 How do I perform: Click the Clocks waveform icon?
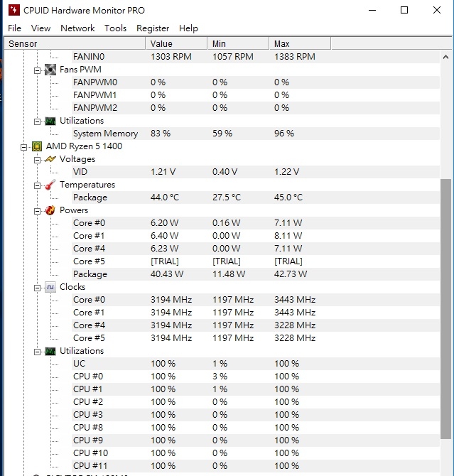(x=50, y=287)
